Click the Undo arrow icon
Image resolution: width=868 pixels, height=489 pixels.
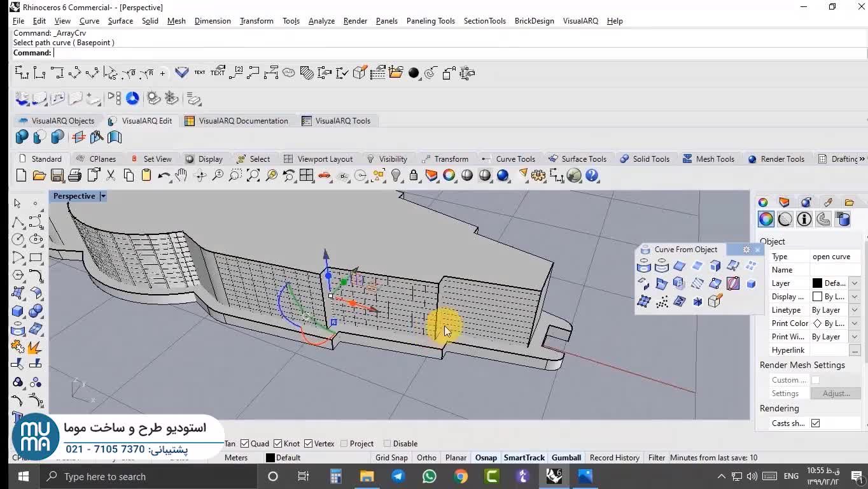[163, 176]
